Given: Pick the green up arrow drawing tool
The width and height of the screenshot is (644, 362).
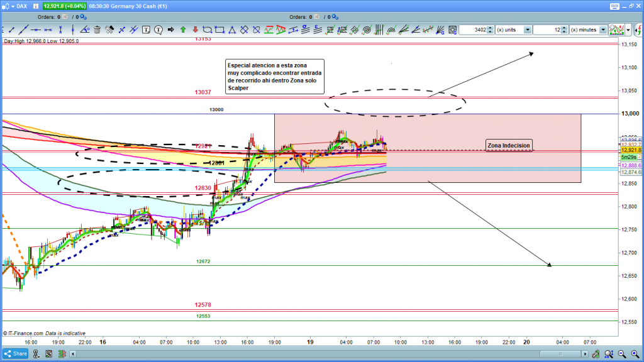Looking at the screenshot, I should 183,30.
